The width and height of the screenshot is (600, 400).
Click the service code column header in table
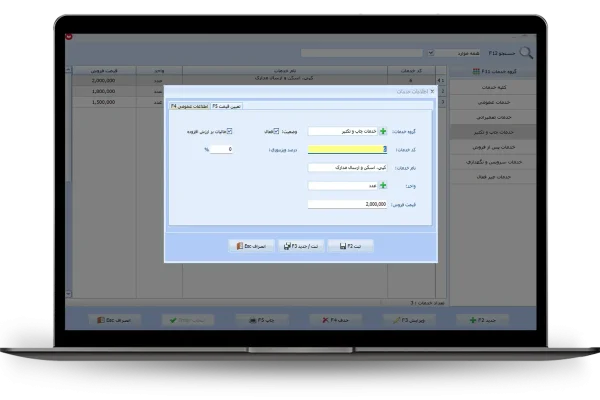(411, 70)
